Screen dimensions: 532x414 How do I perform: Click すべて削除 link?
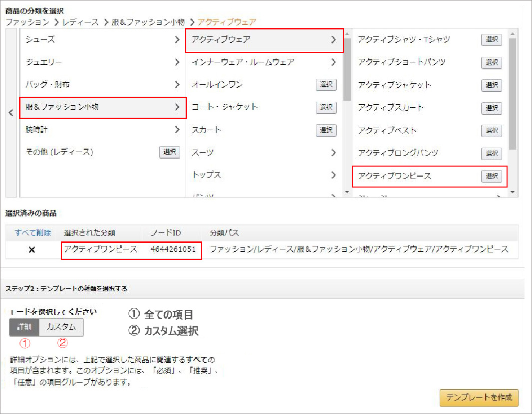pyautogui.click(x=32, y=233)
